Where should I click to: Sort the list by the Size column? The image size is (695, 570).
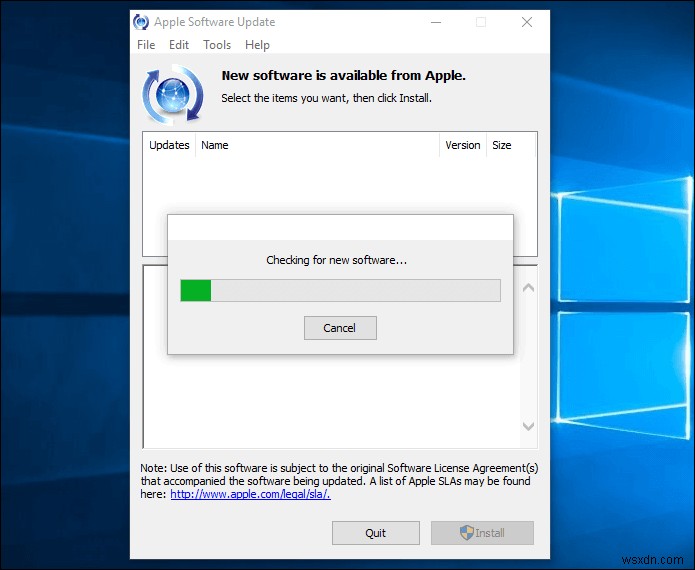tap(511, 145)
